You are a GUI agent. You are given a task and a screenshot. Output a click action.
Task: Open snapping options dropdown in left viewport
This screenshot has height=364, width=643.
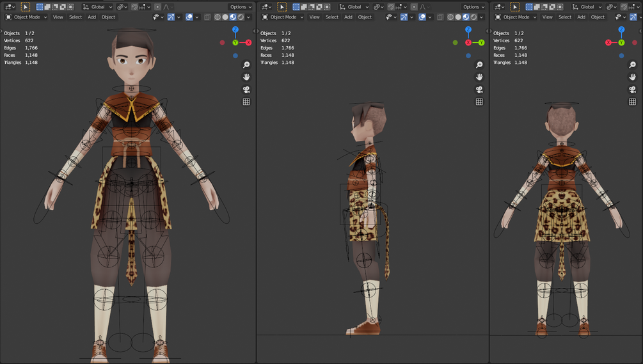pyautogui.click(x=146, y=7)
